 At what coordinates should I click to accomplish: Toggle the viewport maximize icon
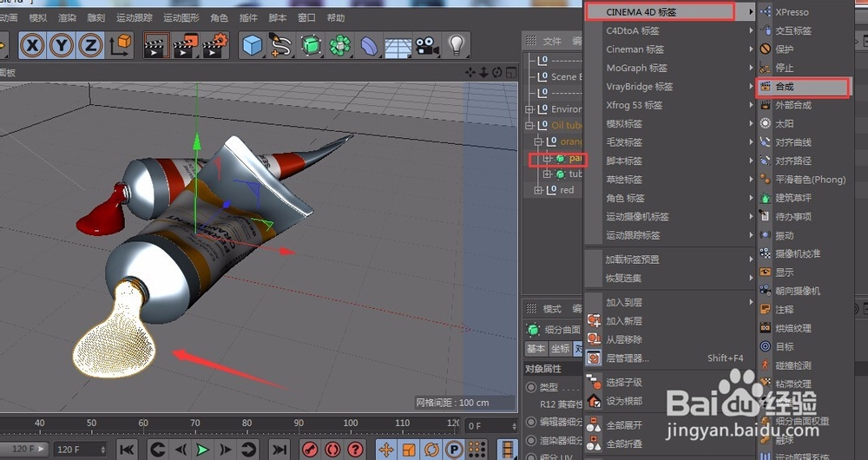coord(511,73)
